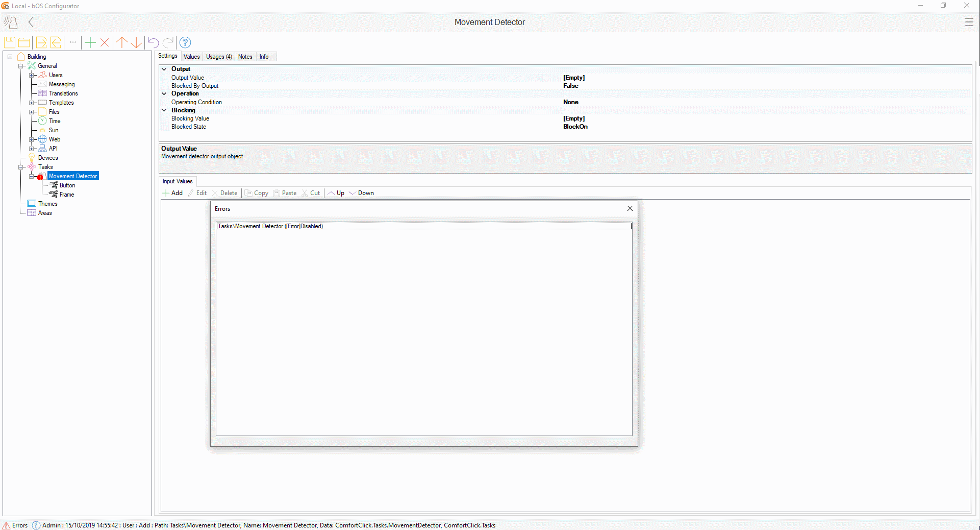
Task: Click the Add button in Input Values
Action: (x=172, y=193)
